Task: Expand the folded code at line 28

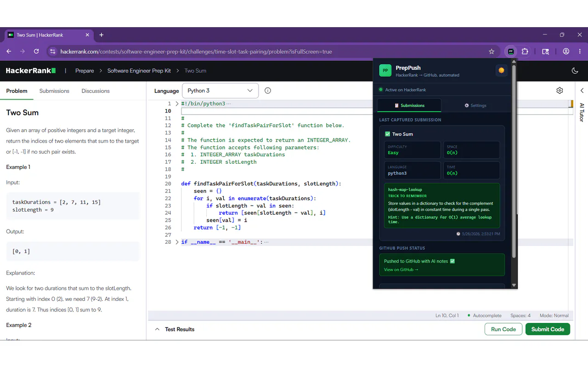Action: (177, 242)
